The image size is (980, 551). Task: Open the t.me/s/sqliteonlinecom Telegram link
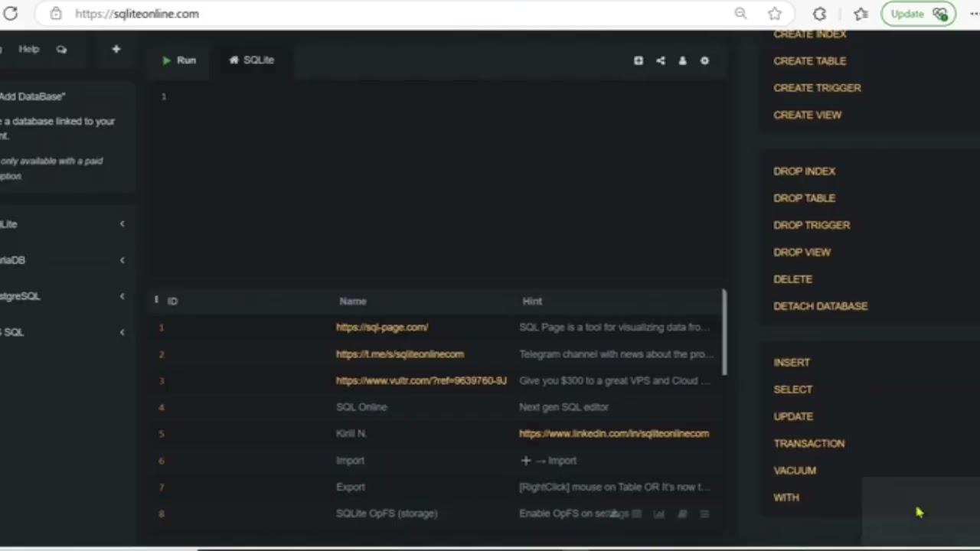pos(400,354)
